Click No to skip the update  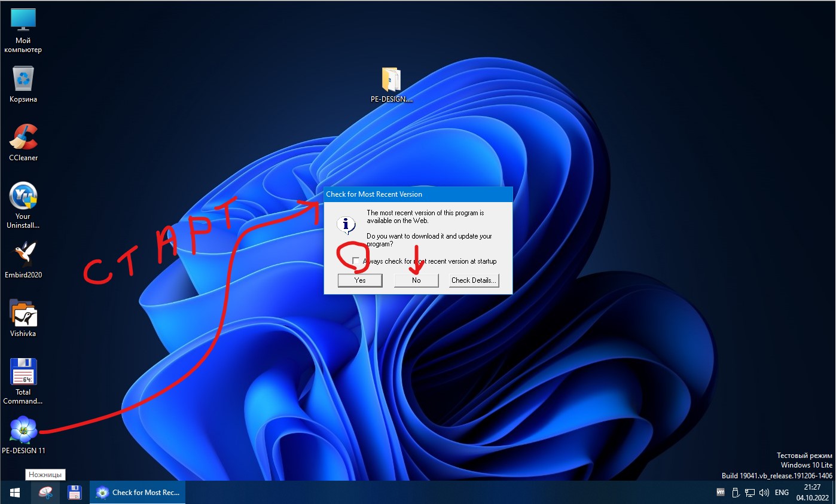[x=416, y=280]
